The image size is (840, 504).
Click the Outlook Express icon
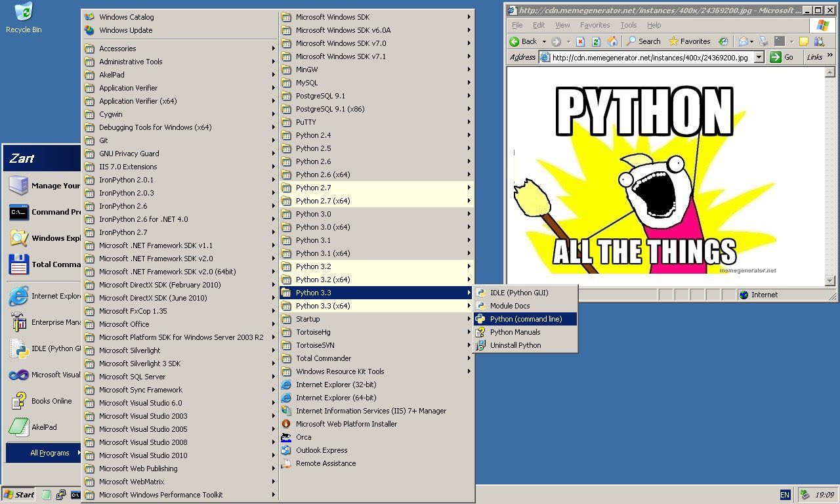tap(286, 450)
